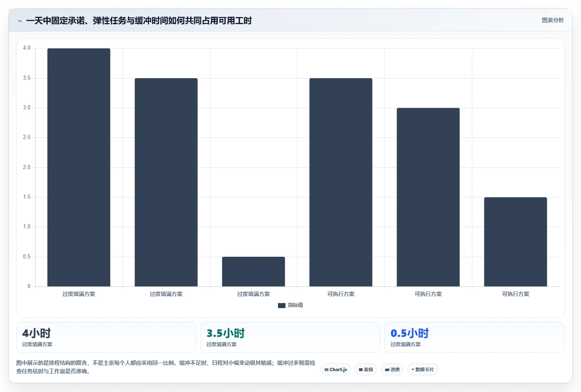Viewport: 581px width, 392px height.
Task: Click the y-axis tick label 2.5
Action: (27, 137)
